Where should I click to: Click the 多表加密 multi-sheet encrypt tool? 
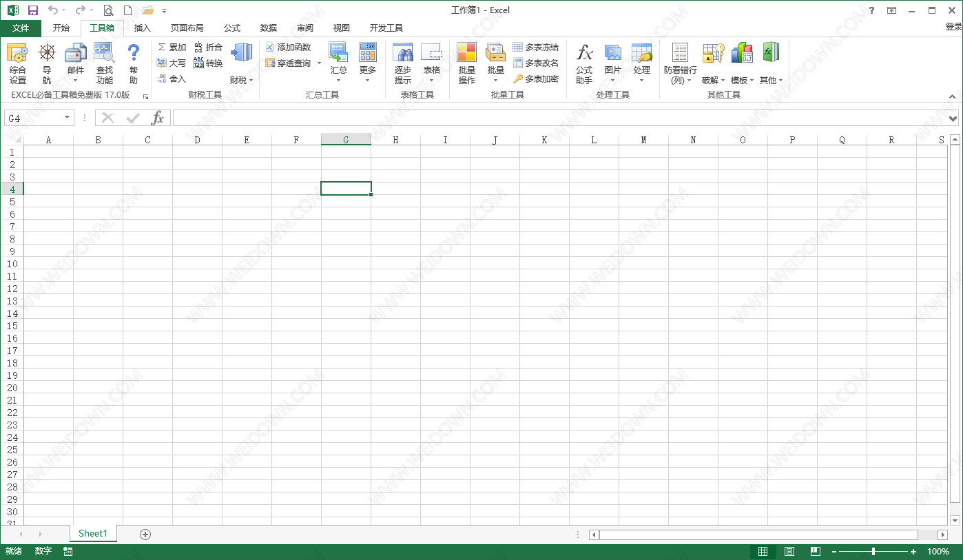(536, 79)
